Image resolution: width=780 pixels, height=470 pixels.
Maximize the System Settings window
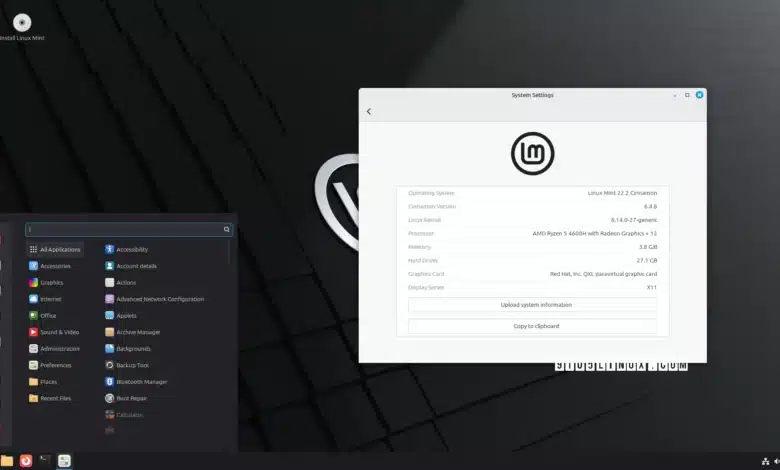(687, 95)
